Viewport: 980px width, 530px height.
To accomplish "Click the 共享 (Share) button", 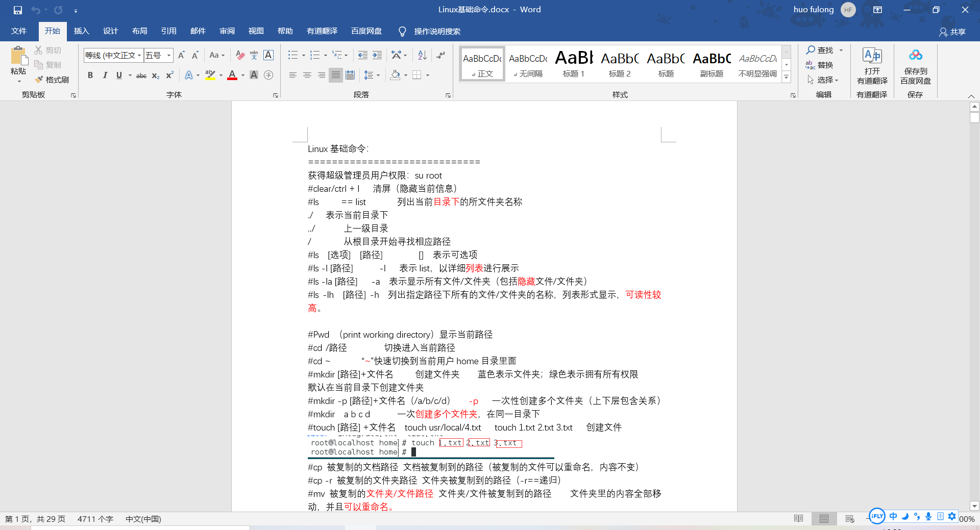I will tap(953, 32).
